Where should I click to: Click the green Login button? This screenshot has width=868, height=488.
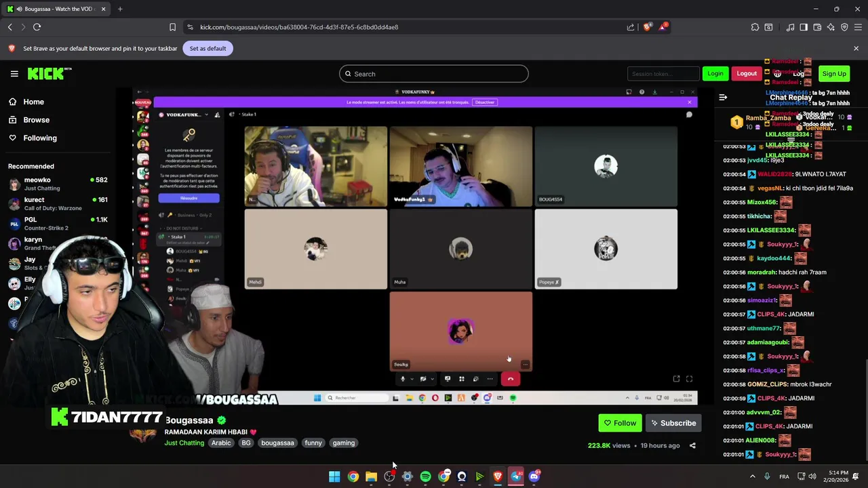point(715,73)
